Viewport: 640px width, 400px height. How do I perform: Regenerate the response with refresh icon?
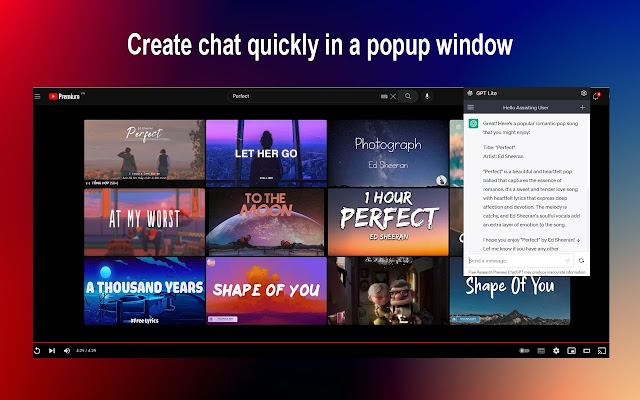coord(581,260)
